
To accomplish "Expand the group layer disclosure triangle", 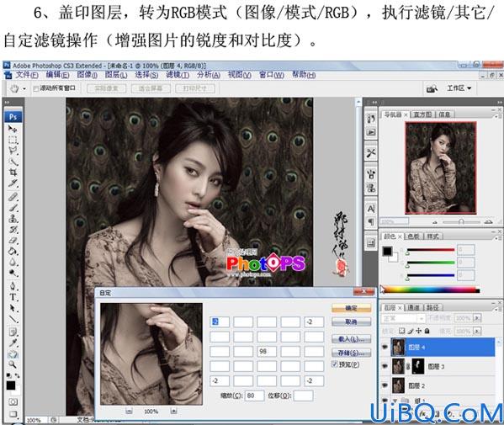I will point(395,401).
